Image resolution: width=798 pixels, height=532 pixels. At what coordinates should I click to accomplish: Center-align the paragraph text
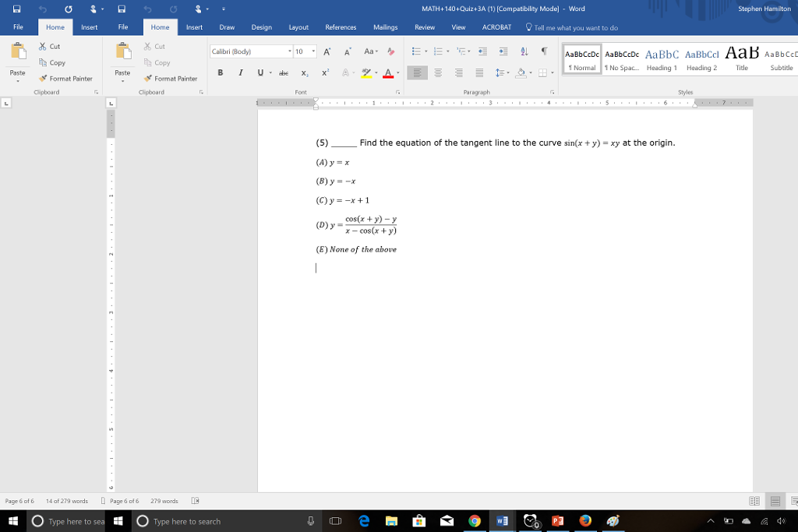[x=439, y=73]
